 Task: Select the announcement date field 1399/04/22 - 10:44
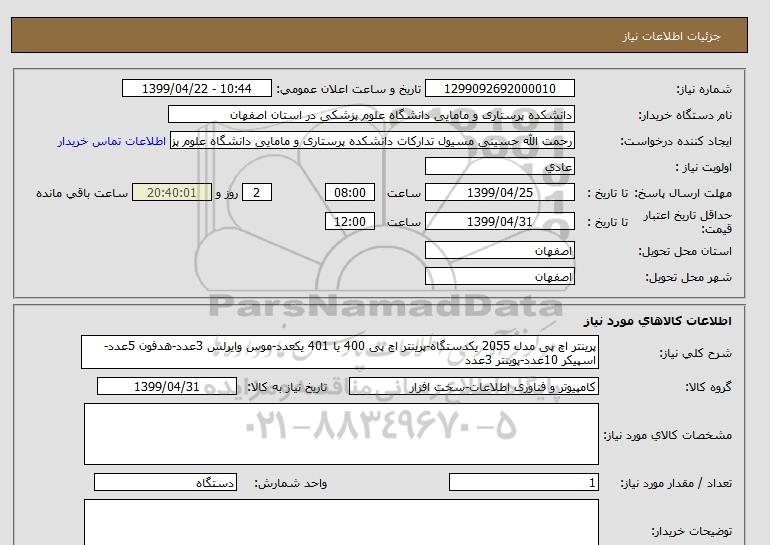[x=196, y=88]
